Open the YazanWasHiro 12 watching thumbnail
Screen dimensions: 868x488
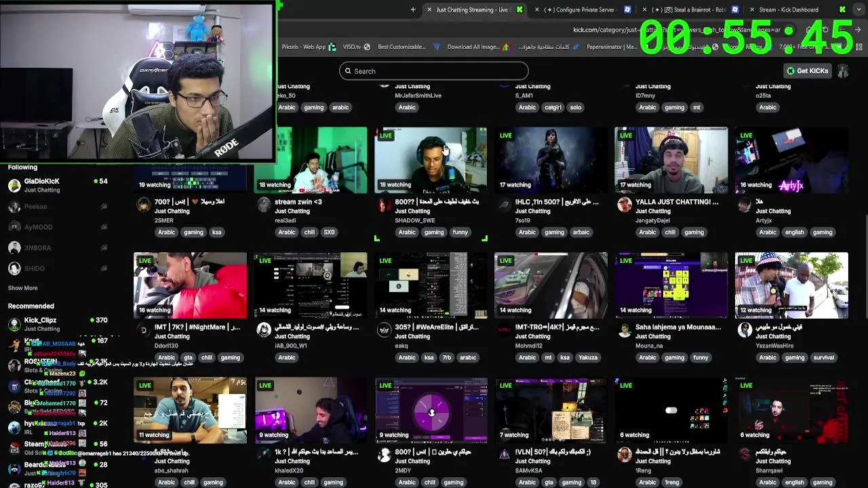point(791,285)
